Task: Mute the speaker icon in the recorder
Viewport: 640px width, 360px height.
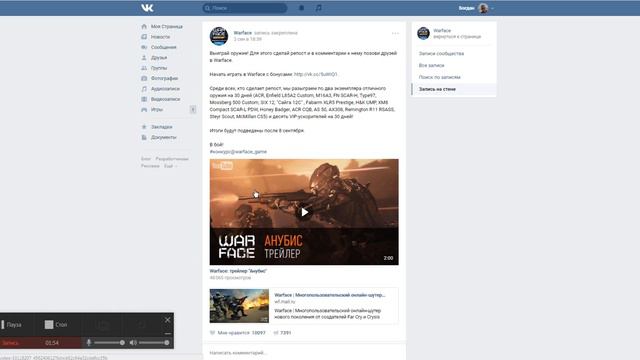Action: (x=133, y=342)
